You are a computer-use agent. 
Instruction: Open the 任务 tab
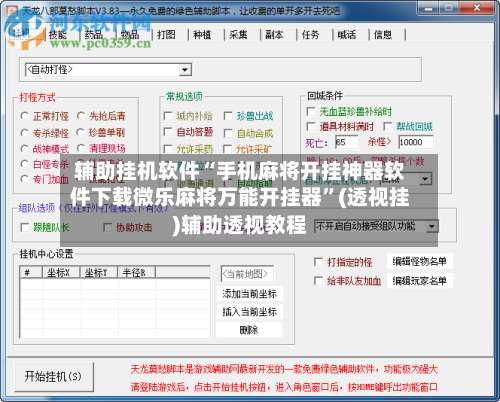[x=310, y=34]
